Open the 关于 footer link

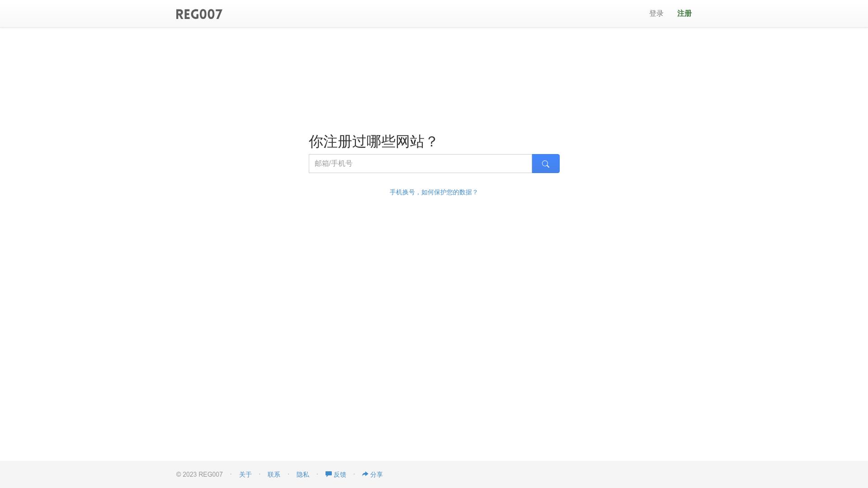pos(245,474)
